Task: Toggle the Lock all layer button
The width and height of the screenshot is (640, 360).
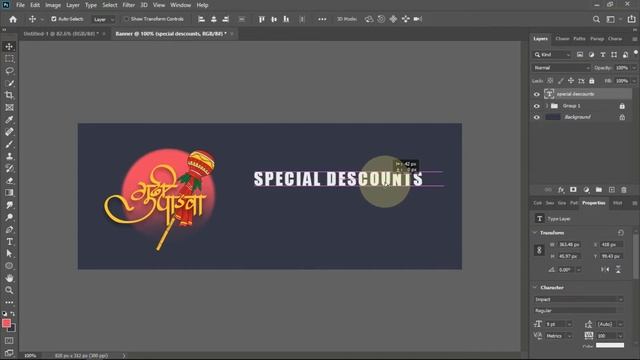Action: click(x=592, y=81)
